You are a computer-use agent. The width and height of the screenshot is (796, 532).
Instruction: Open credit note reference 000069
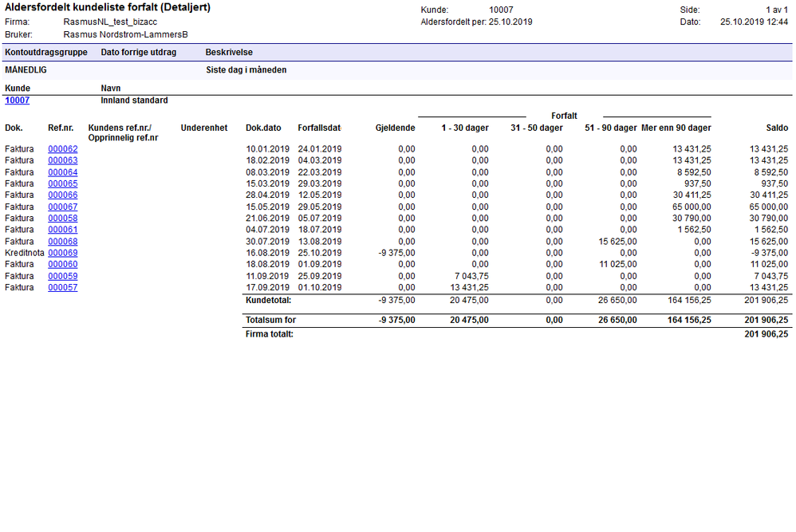tap(63, 253)
